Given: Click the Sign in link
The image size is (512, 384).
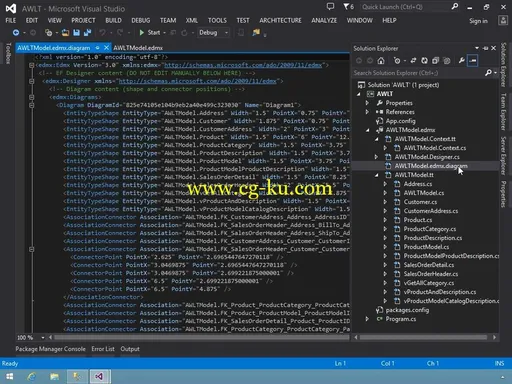Looking at the screenshot, I should pyautogui.click(x=478, y=21).
